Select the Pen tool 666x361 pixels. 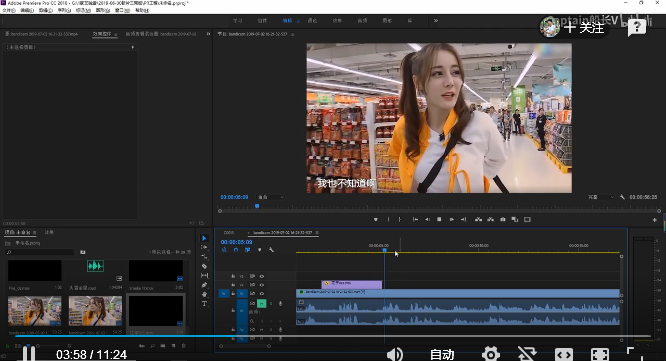pos(204,285)
